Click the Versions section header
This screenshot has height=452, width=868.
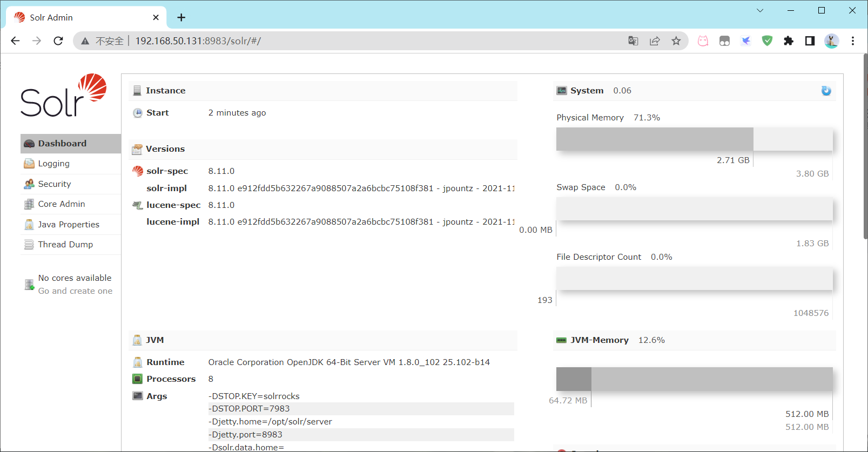point(323,149)
